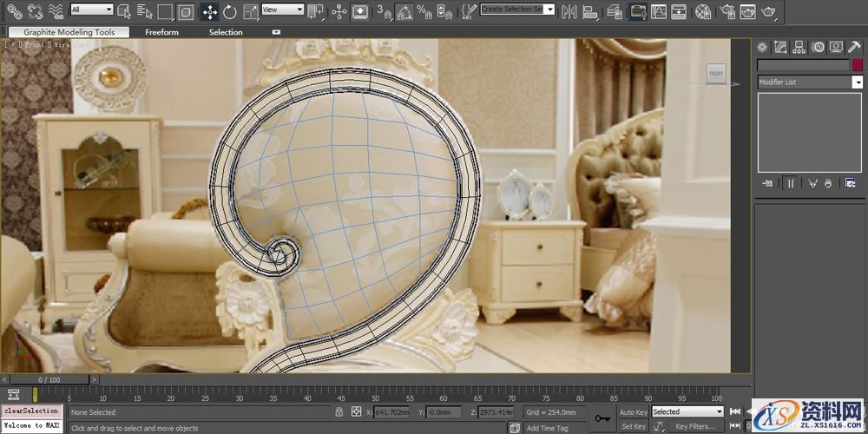
Task: Step the time slider forward with right arrow
Action: (95, 380)
